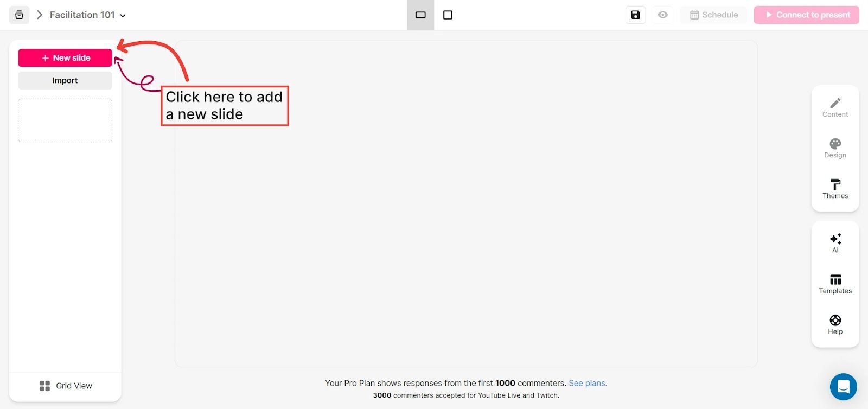Open the Help lifebuoy panel
Image resolution: width=868 pixels, height=409 pixels.
pos(835,324)
